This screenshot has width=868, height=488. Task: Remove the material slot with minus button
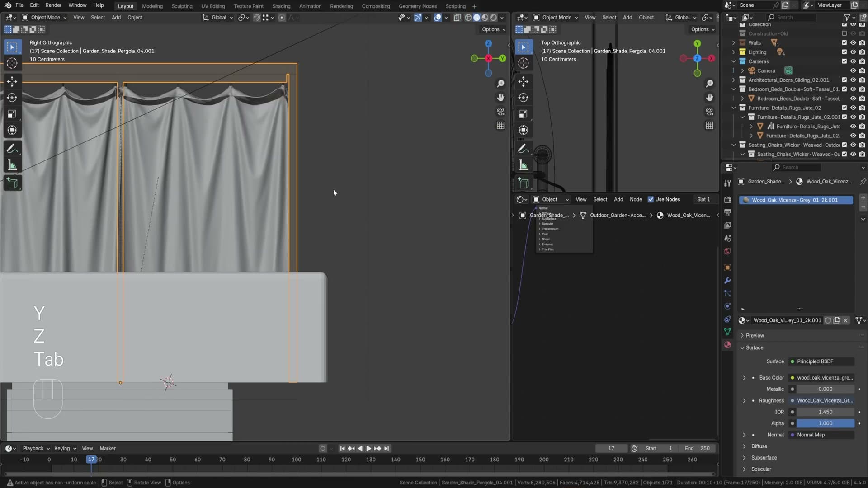863,207
